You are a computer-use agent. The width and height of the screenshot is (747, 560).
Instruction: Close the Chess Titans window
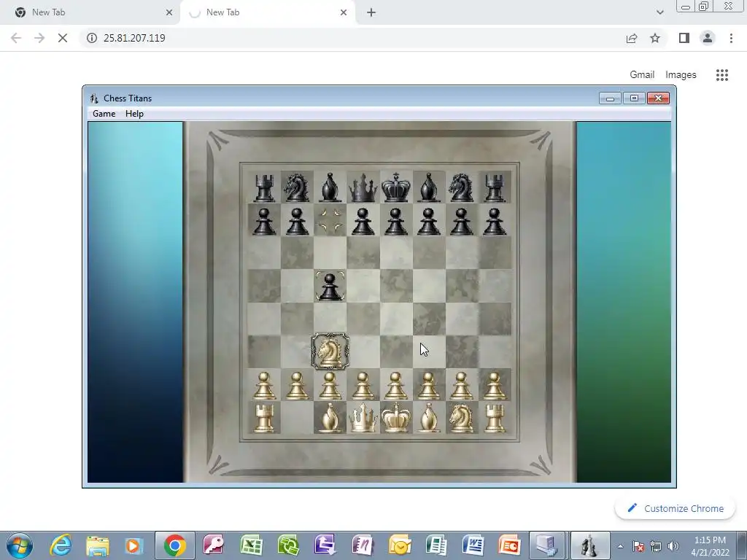pyautogui.click(x=659, y=98)
